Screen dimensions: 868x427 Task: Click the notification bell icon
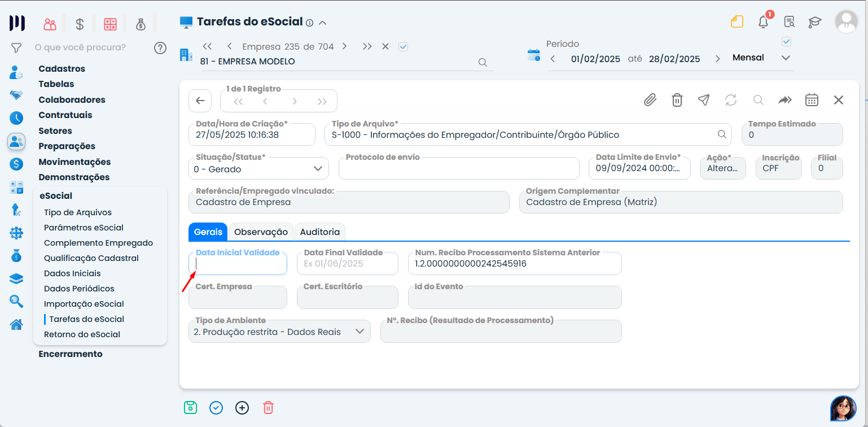[763, 22]
